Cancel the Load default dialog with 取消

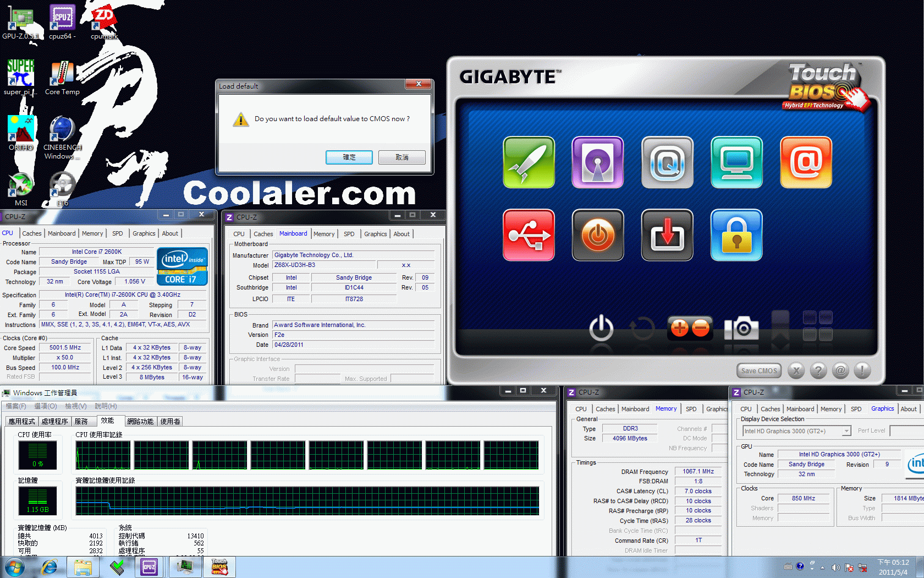coord(402,157)
